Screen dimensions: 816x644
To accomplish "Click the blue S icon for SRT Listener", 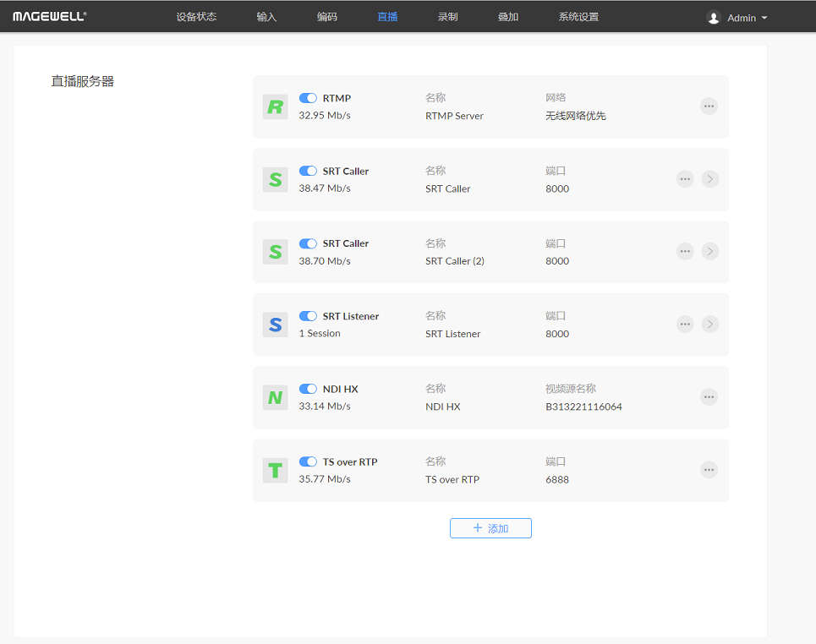I will 275,325.
